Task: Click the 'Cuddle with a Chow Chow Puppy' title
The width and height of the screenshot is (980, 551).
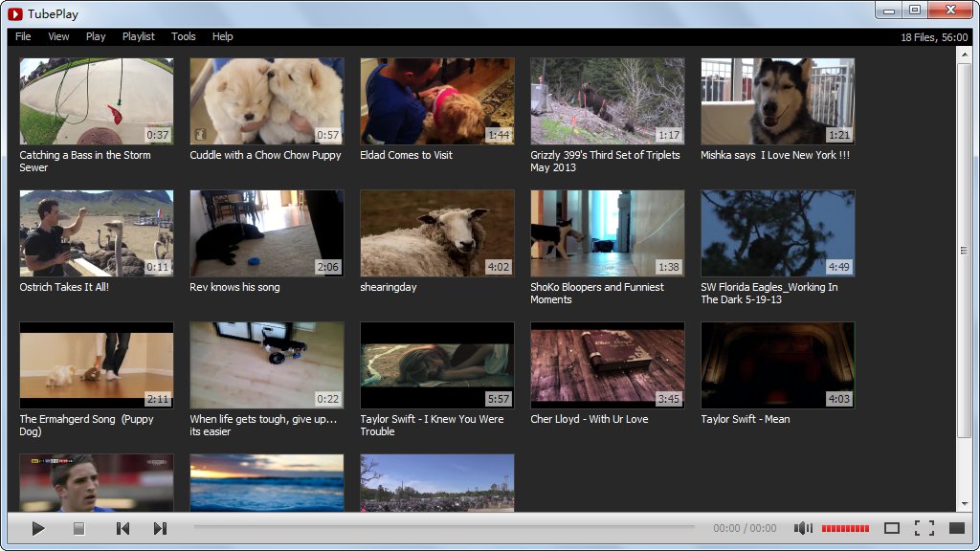Action: pyautogui.click(x=266, y=155)
